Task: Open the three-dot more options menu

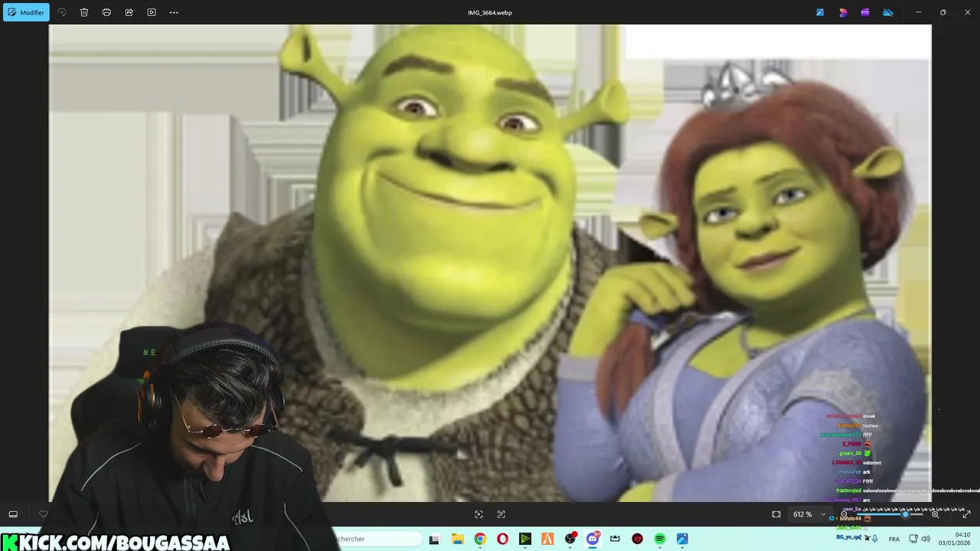Action: [174, 12]
